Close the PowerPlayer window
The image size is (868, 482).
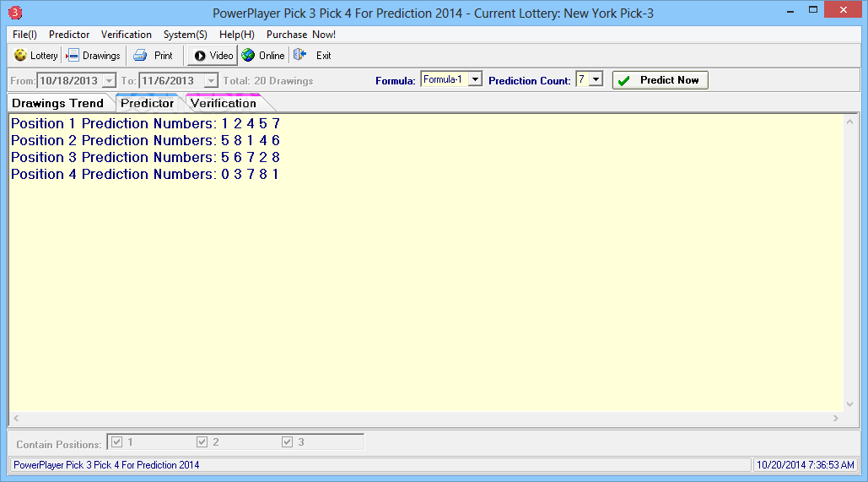(x=843, y=9)
